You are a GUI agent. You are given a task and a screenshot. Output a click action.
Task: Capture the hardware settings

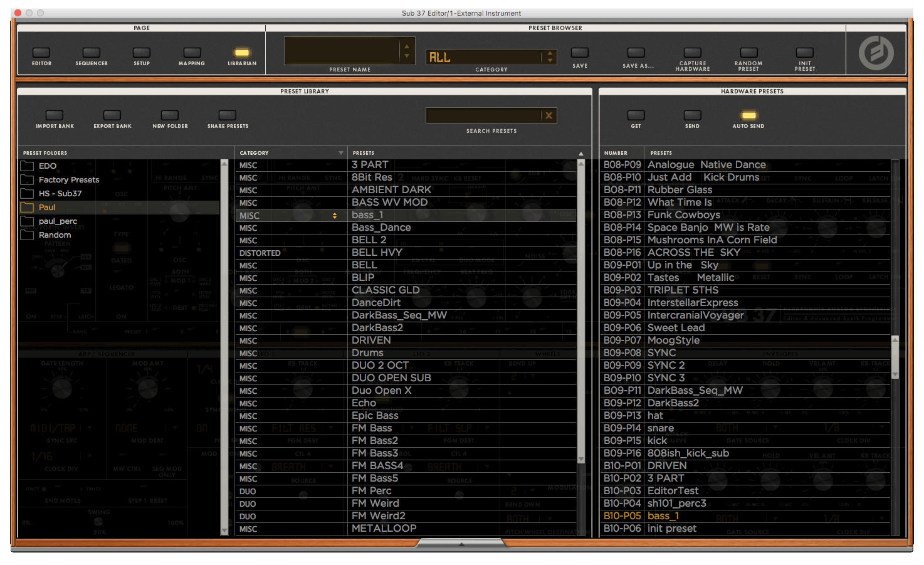click(x=693, y=53)
